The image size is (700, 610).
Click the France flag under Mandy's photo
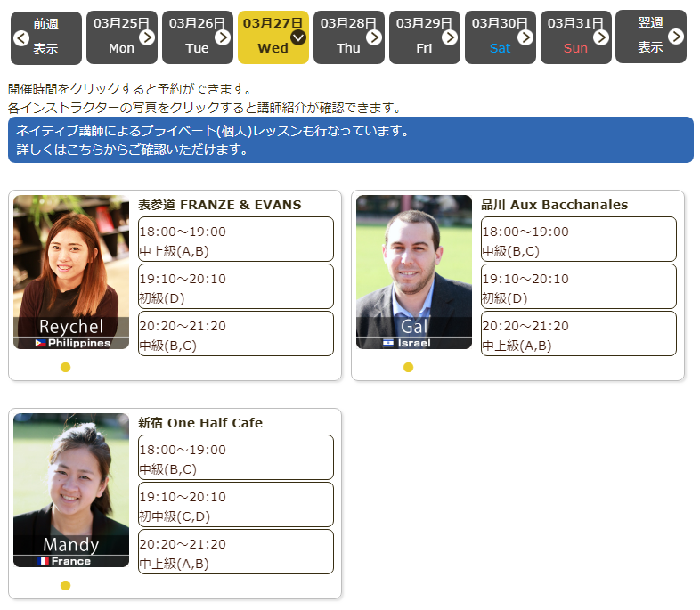pos(44,561)
